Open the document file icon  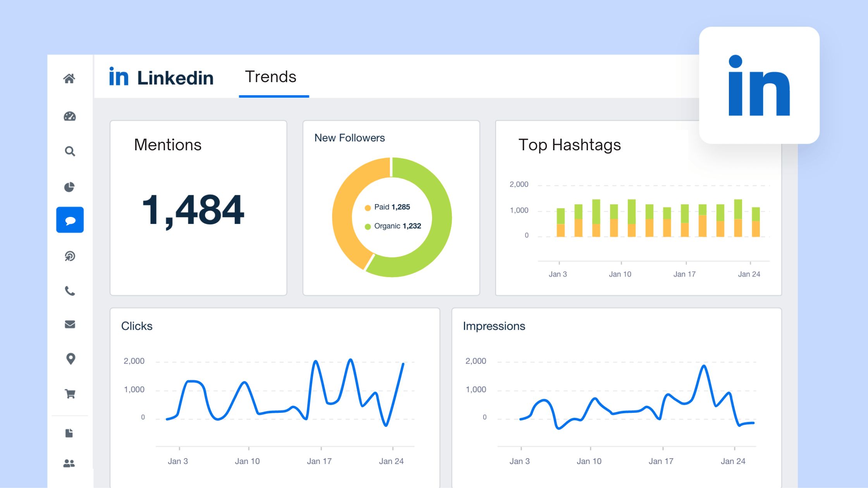pyautogui.click(x=69, y=433)
